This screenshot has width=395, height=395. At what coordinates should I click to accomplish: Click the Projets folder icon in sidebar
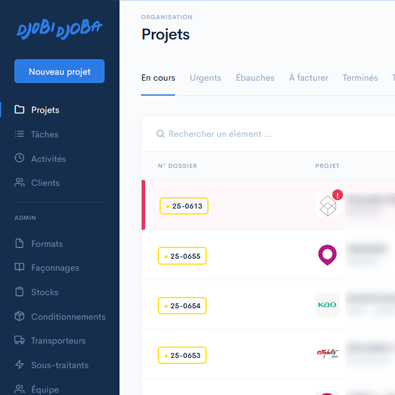[x=19, y=109]
